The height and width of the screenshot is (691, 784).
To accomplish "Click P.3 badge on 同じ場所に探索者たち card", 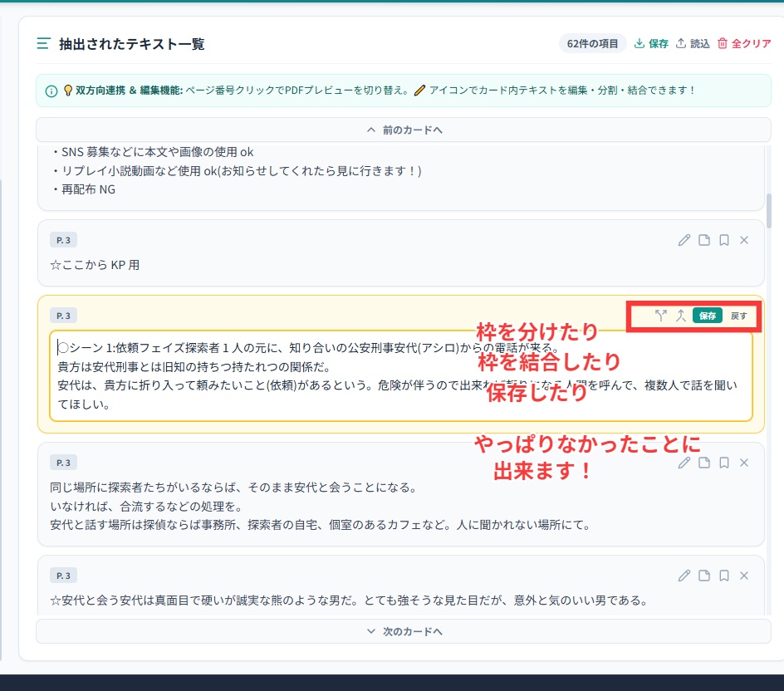I will pos(63,463).
